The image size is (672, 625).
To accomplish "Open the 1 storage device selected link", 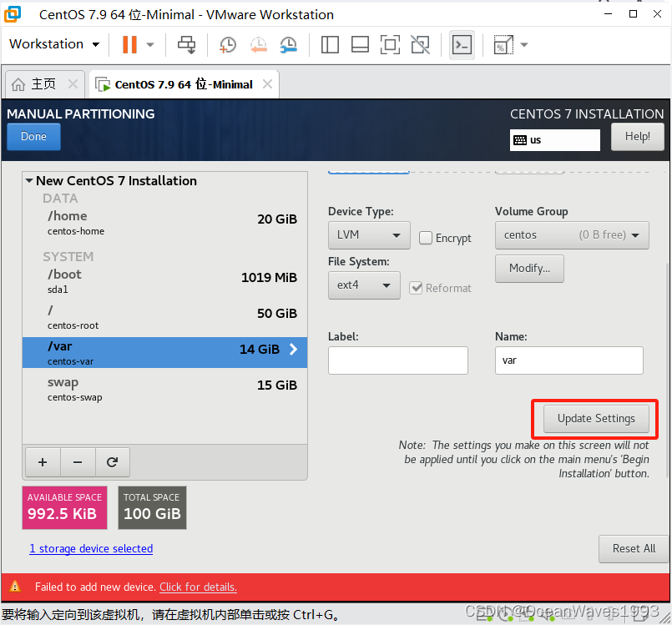I will pyautogui.click(x=91, y=549).
